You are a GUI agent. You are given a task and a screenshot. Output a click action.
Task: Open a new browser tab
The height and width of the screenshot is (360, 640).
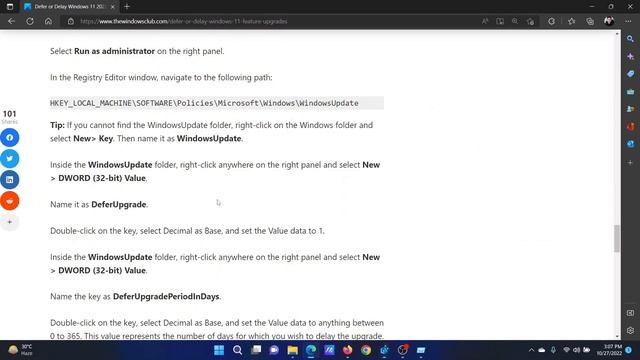tap(127, 7)
